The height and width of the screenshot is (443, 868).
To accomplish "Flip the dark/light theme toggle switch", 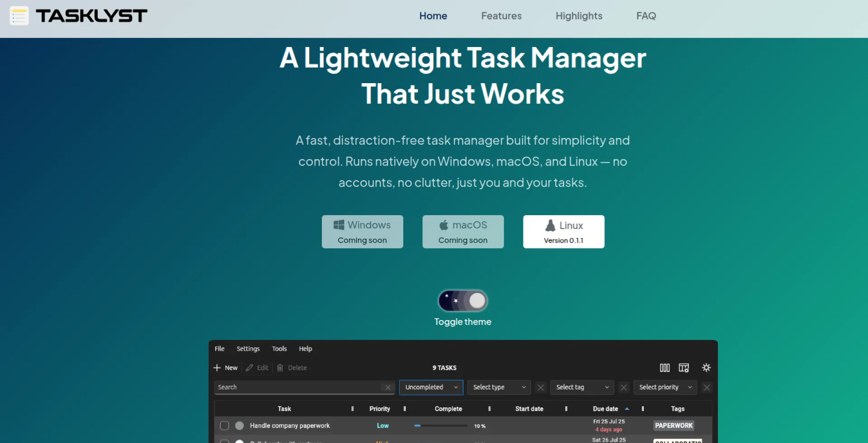I will [x=462, y=301].
